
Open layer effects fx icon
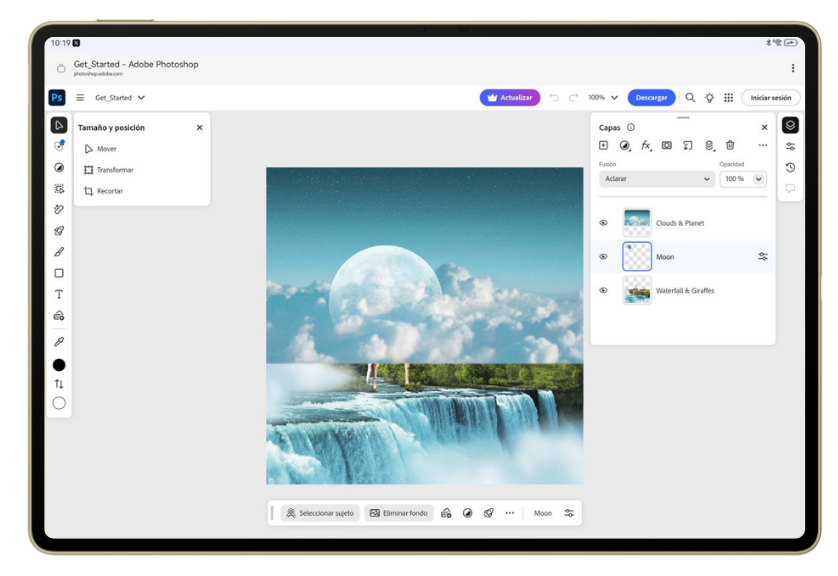[x=646, y=146]
